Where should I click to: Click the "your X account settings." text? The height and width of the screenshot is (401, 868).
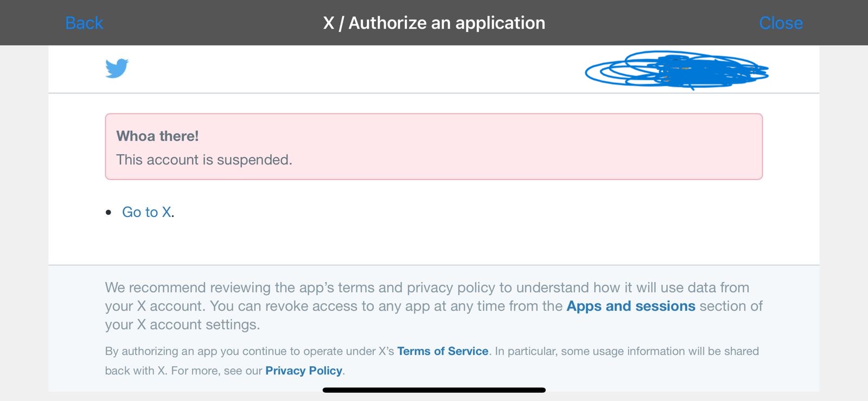182,324
